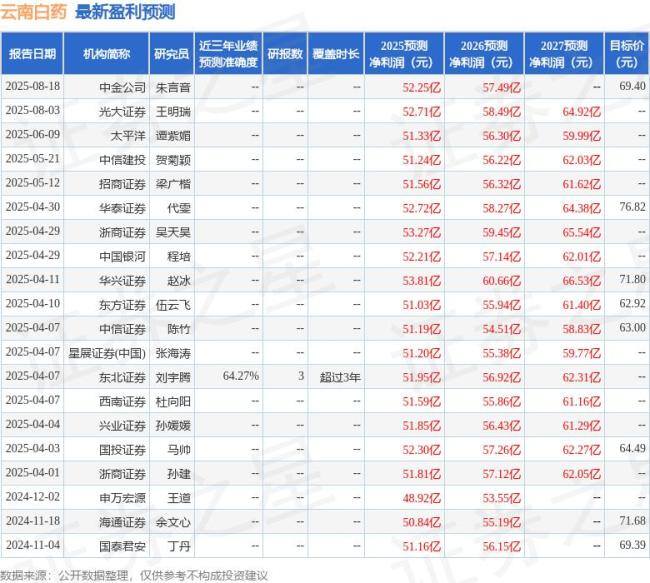The height and width of the screenshot is (583, 650).
Task: Click value 57.14亿
Action: click(502, 256)
